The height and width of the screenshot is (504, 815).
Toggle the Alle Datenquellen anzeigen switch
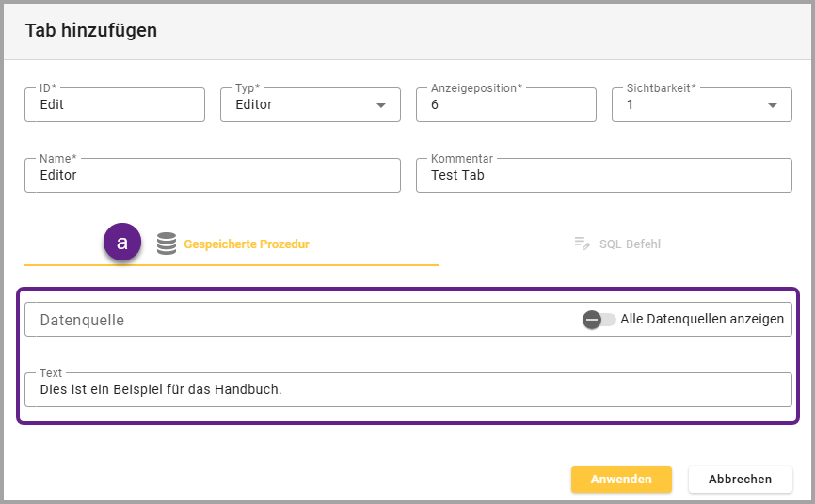point(599,320)
